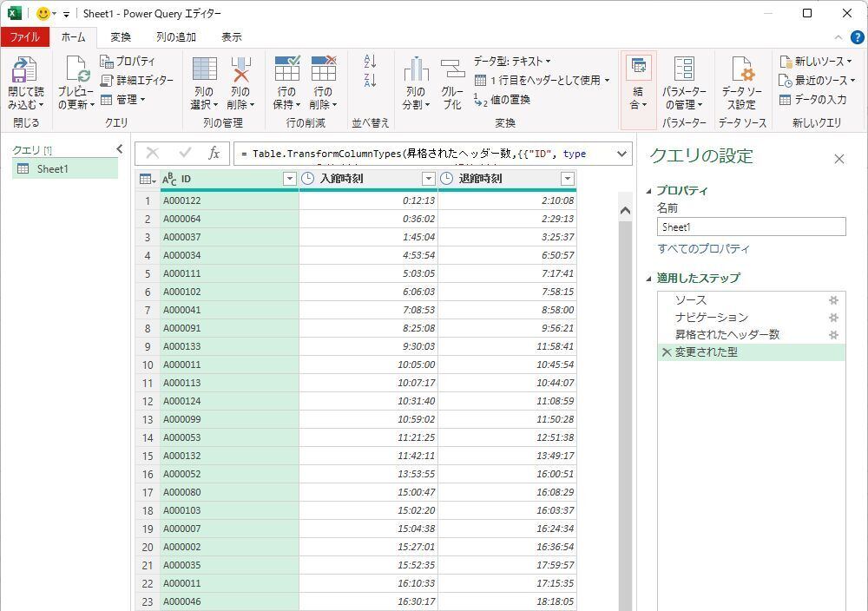Delete the 変更された型 step with X
The image size is (868, 611).
coord(667,352)
